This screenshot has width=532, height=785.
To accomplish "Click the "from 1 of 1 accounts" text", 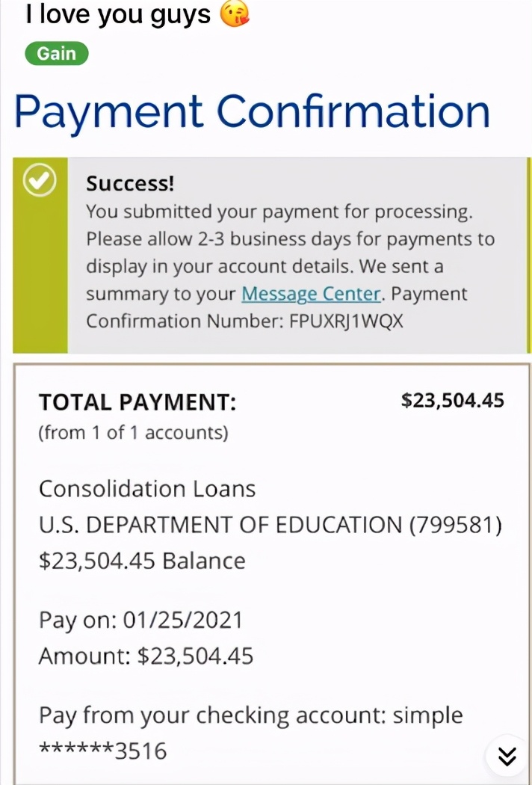I will tap(133, 433).
